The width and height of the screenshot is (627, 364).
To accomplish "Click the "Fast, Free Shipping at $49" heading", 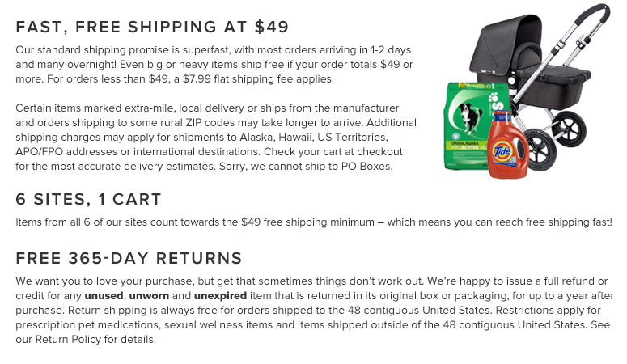I will click(152, 27).
